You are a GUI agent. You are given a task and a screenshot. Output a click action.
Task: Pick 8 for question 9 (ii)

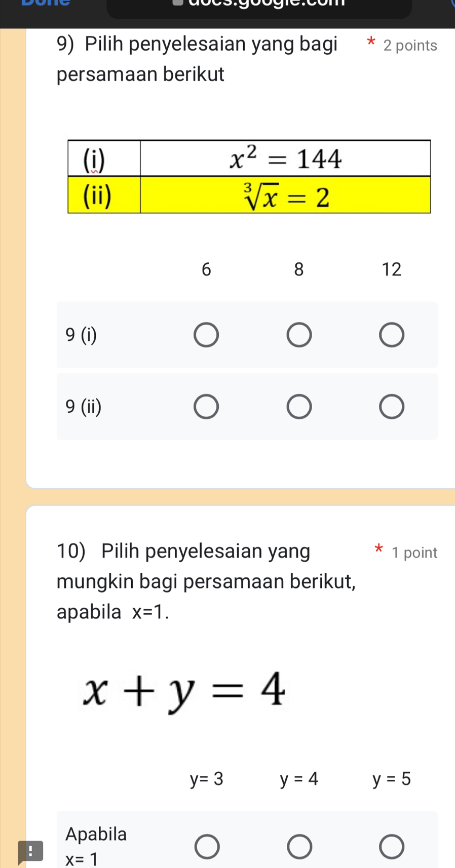click(x=299, y=407)
